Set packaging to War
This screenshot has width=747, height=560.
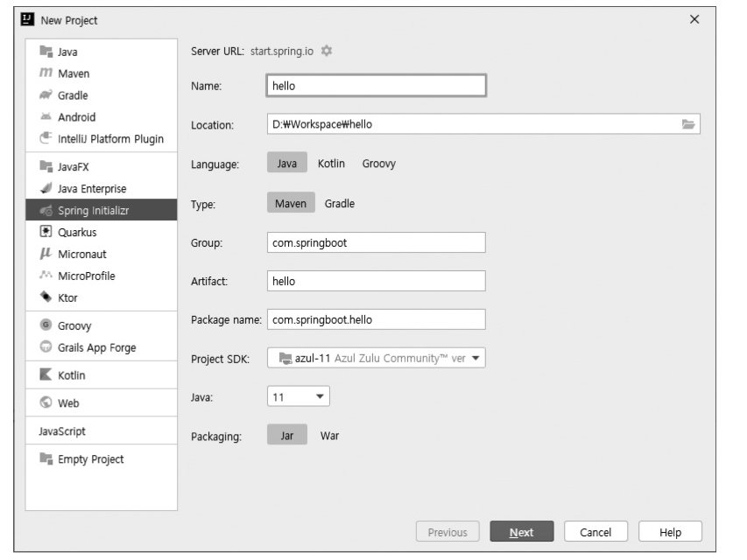(329, 436)
